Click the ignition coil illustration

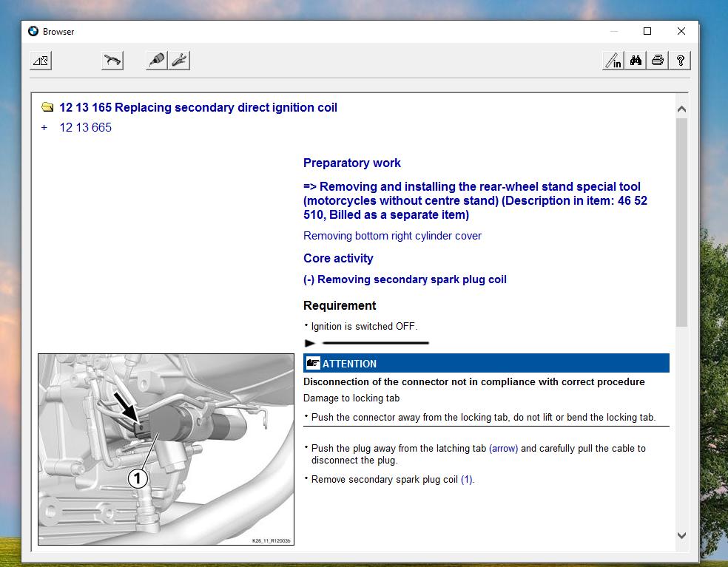(x=164, y=449)
